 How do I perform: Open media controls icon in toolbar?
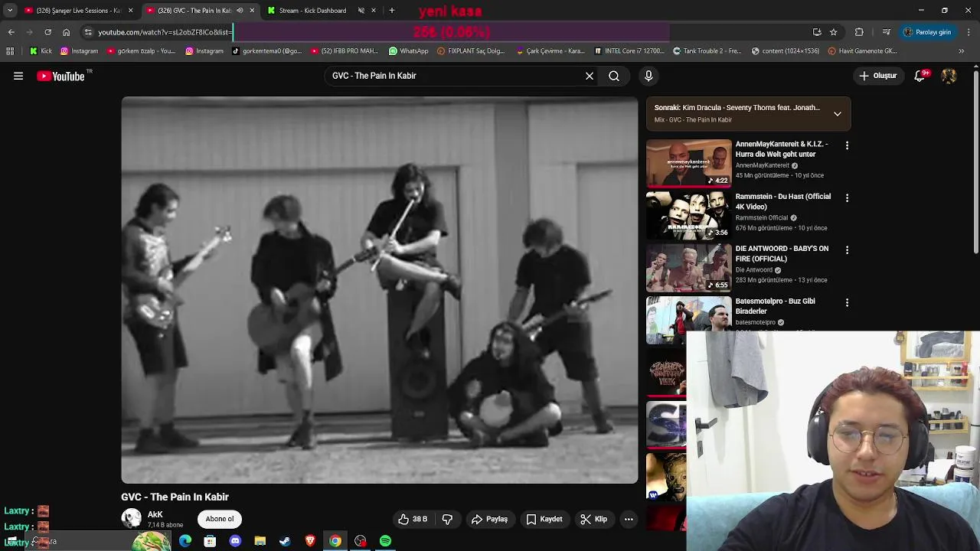tap(886, 32)
